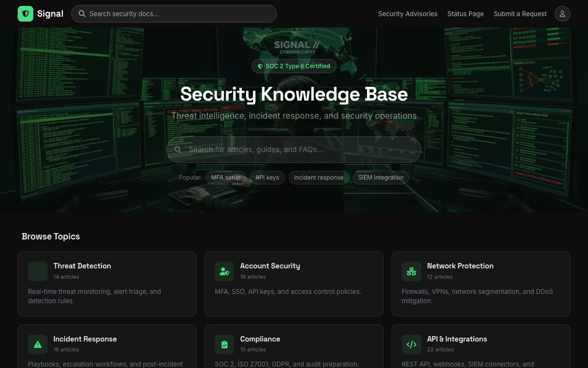Click the magnifier icon in hero search bar
The image size is (588, 368).
coord(178,150)
